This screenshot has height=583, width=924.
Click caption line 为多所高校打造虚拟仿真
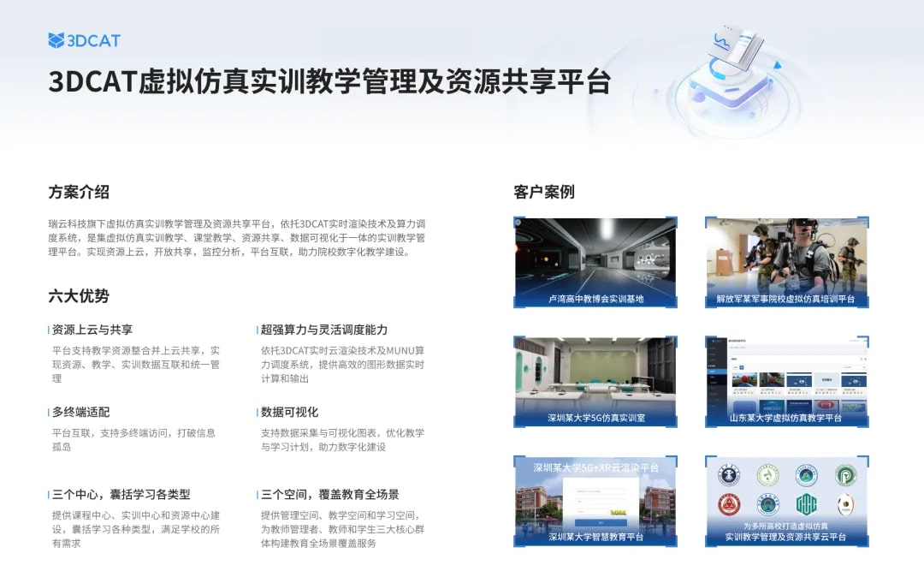pyautogui.click(x=785, y=526)
